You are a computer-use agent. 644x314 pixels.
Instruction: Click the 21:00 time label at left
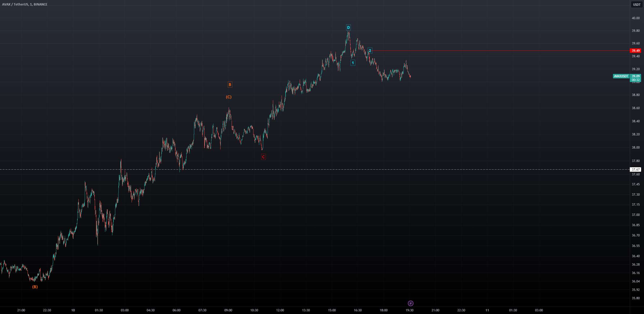(21, 310)
